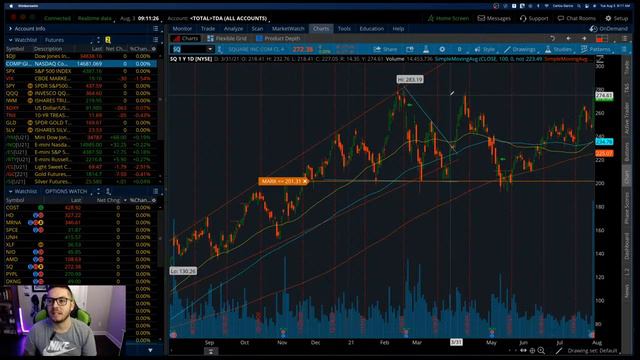Click the Share chart button
This screenshot has width=640, height=360.
pos(385,49)
